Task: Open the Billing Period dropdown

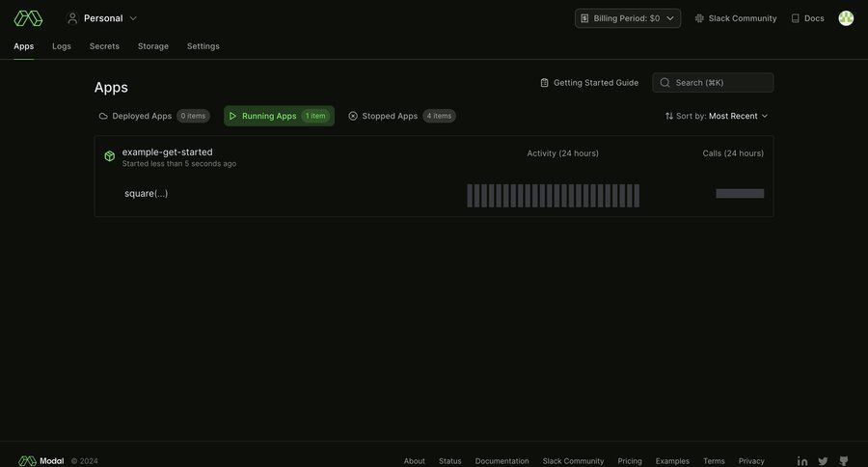Action: coord(628,18)
